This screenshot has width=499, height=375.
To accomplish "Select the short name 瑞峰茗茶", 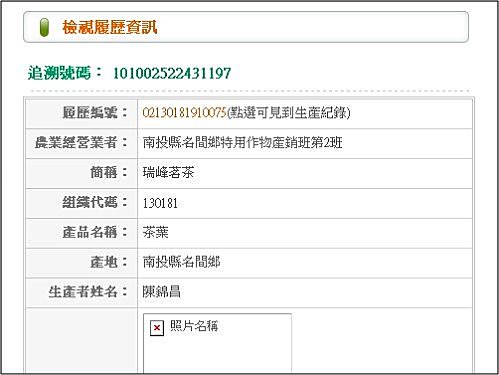I will (168, 173).
